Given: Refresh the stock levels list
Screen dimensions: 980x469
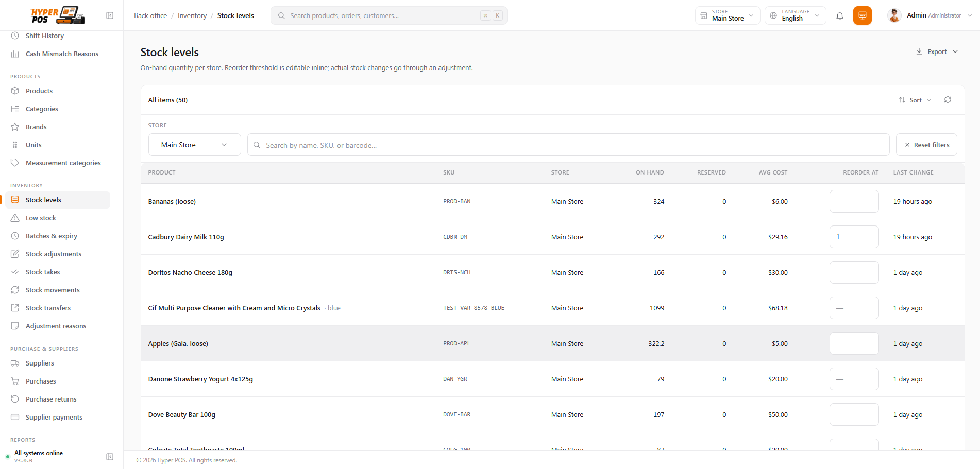Looking at the screenshot, I should 948,100.
